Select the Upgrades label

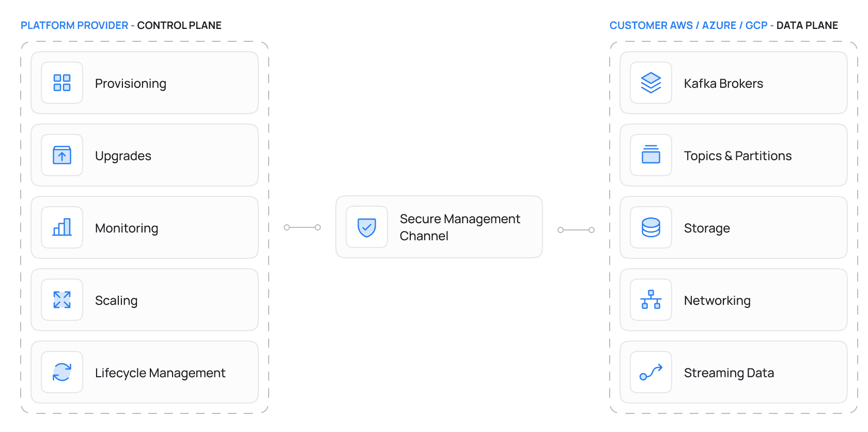click(x=123, y=156)
